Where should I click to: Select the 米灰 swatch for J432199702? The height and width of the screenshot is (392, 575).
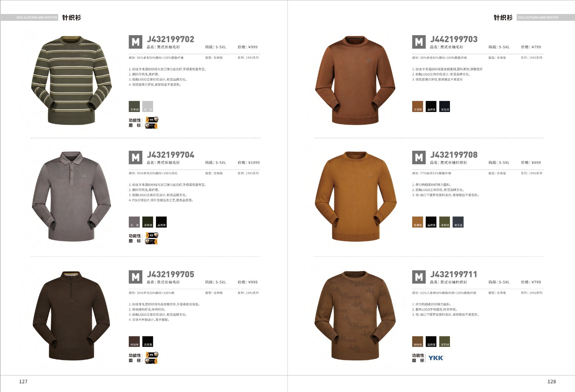pos(148,106)
